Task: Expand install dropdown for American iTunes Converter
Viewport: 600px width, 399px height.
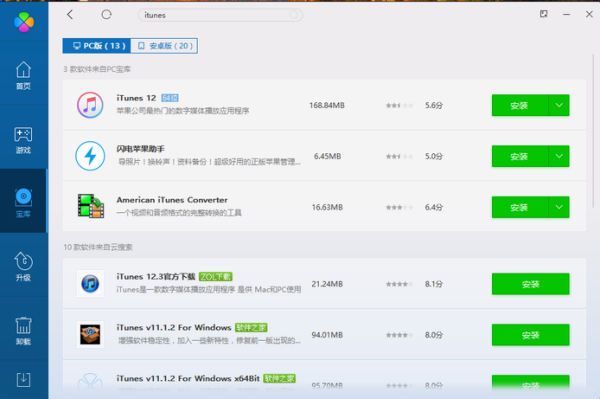Action: (559, 207)
